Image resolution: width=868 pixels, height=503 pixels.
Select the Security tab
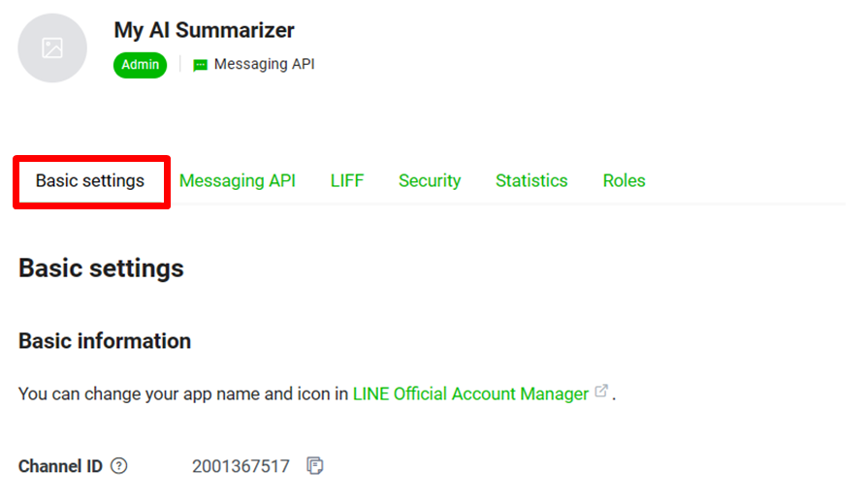(430, 180)
